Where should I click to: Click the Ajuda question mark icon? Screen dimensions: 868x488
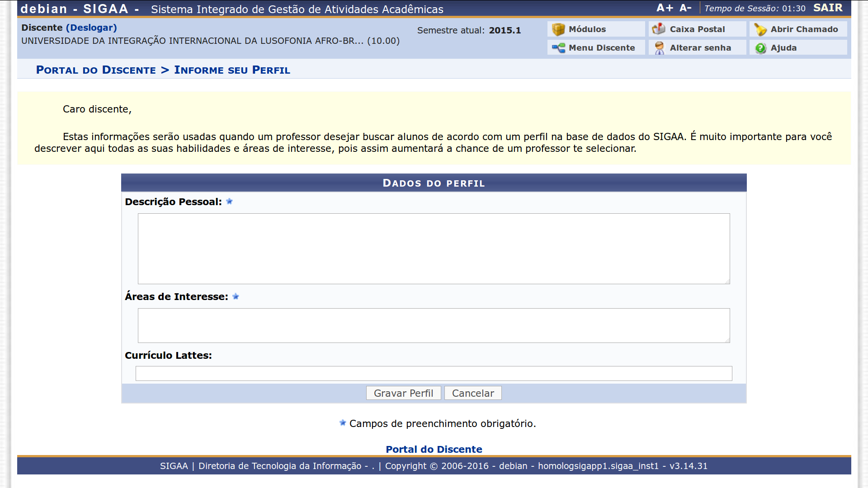(760, 48)
